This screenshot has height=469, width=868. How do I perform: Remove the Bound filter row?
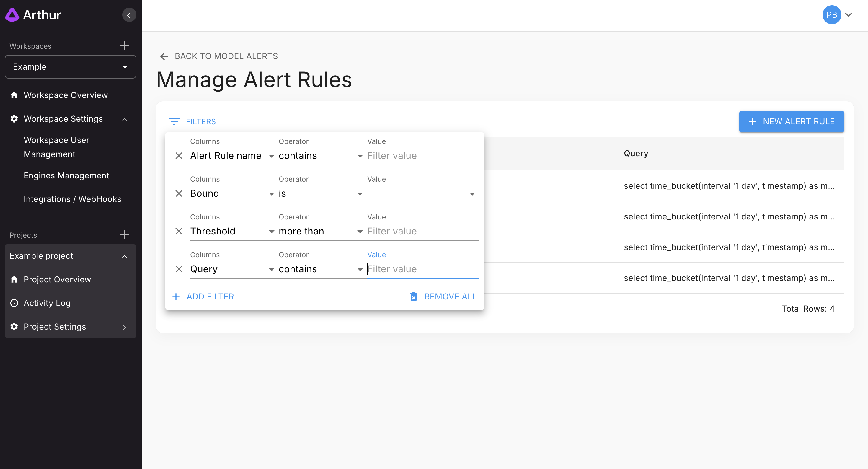[x=179, y=193]
